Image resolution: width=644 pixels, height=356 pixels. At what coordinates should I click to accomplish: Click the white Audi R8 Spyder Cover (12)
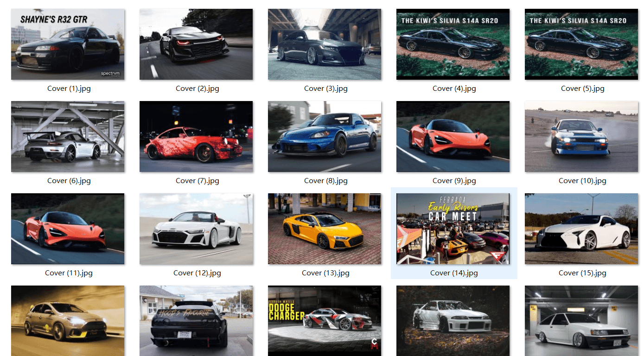click(196, 229)
